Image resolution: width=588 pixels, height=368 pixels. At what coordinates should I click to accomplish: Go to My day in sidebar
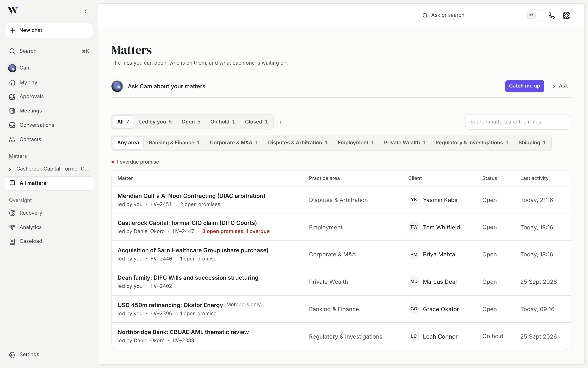tap(49, 83)
